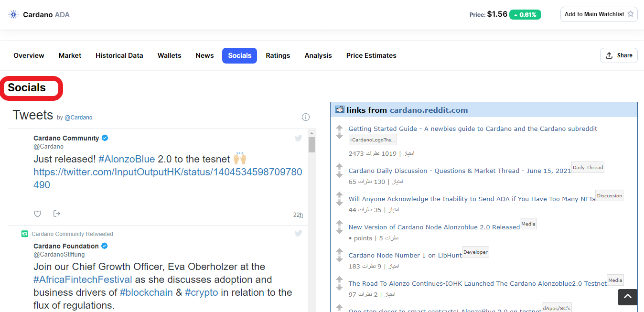Open New Version of Cardano Node post
644x312 pixels.
(434, 227)
